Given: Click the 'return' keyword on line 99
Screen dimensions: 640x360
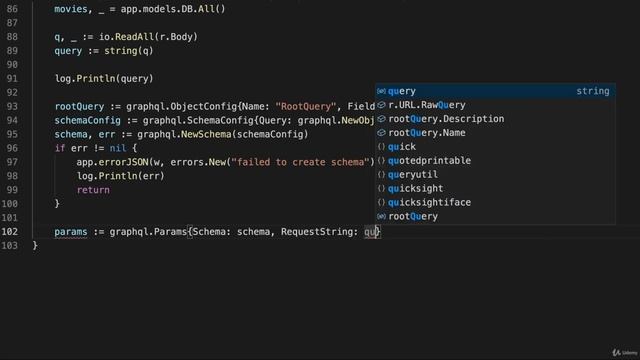Looking at the screenshot, I should click(93, 190).
